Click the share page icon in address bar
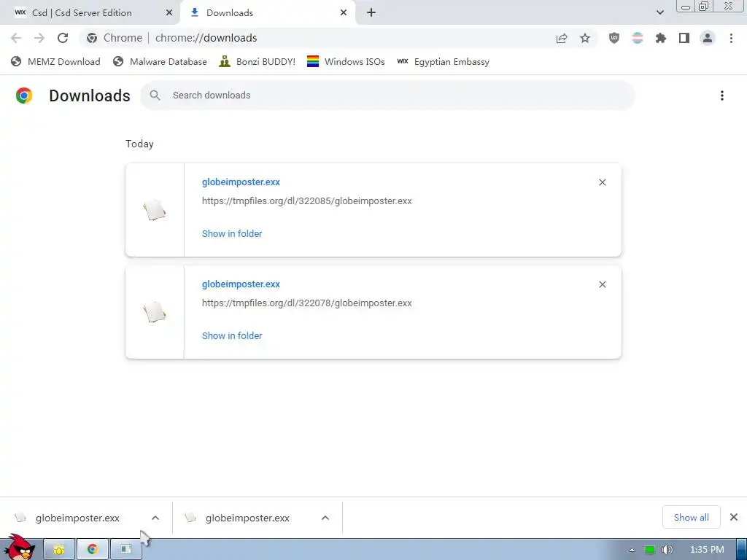747x560 pixels. [x=562, y=38]
